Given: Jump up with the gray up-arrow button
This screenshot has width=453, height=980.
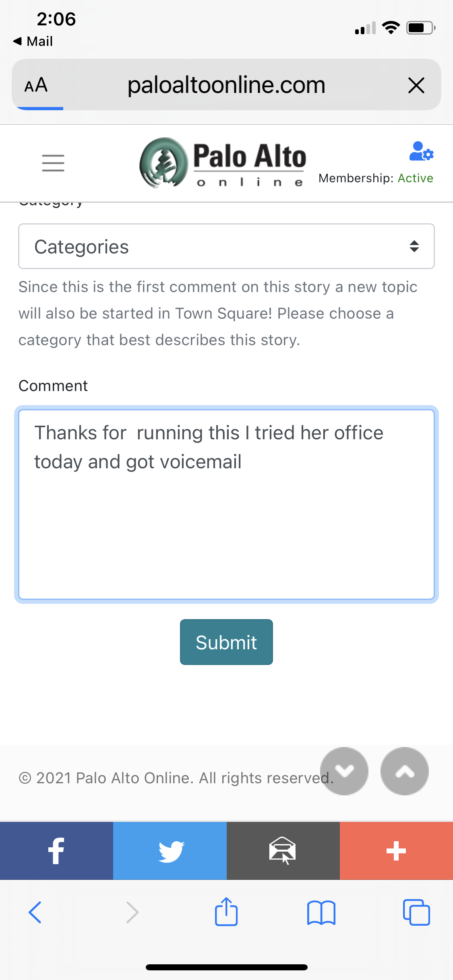Looking at the screenshot, I should pyautogui.click(x=404, y=771).
